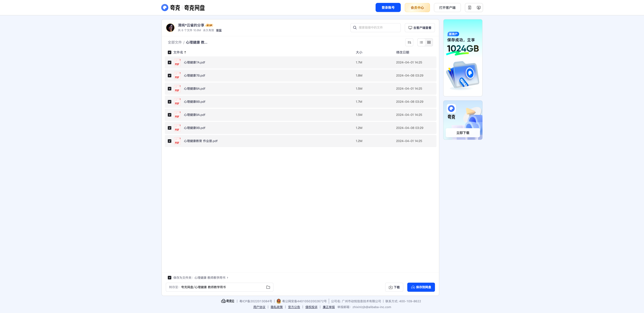
Task: Switch to list view
Action: [421, 42]
